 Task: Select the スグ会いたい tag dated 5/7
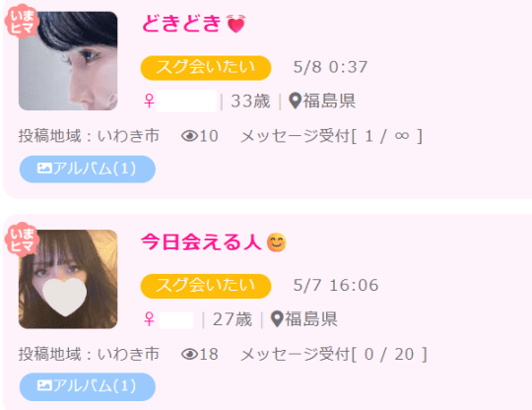[206, 286]
